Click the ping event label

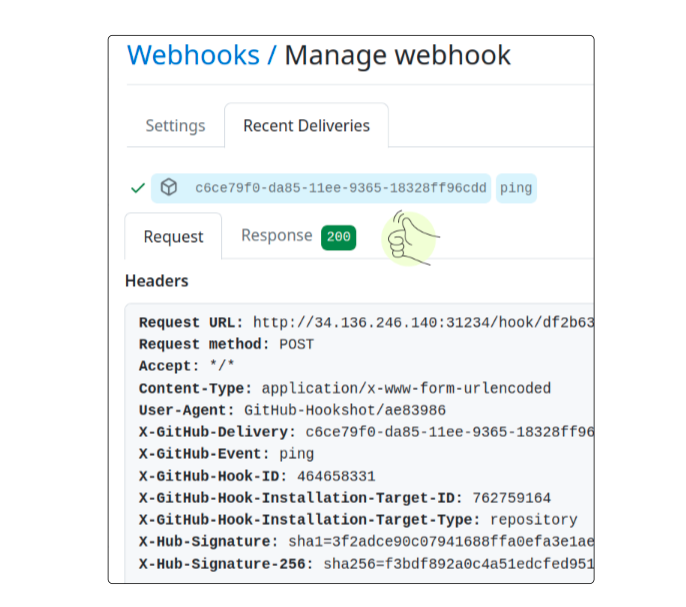point(516,188)
